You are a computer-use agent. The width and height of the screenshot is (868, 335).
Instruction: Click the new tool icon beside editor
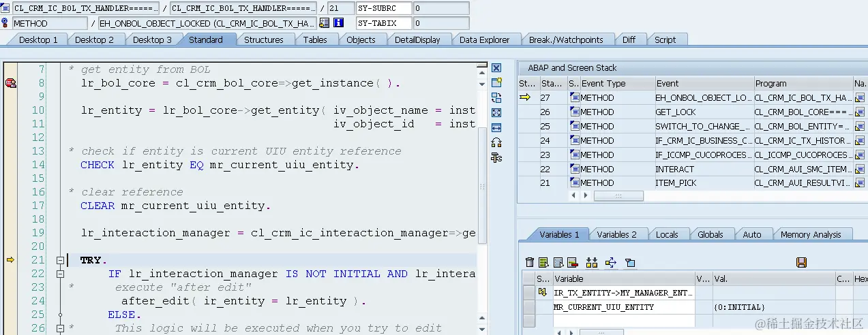coord(496,82)
